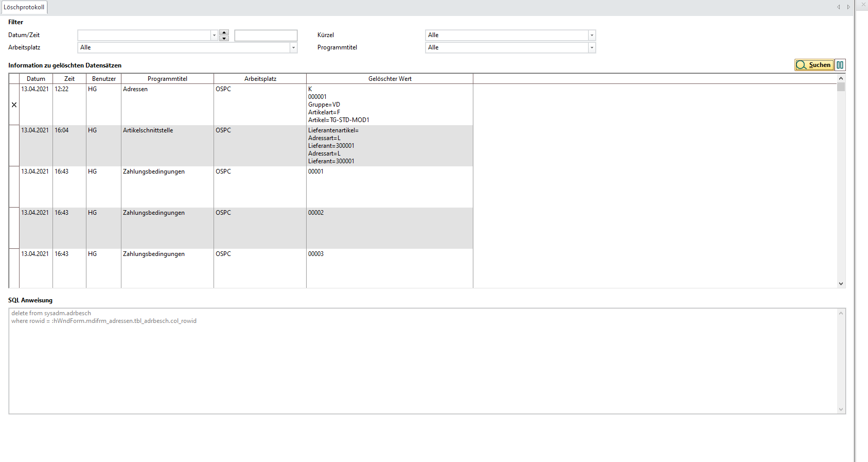Screen dimensions: 868x462
Task: Click the column layout icon beside Suchen
Action: click(x=840, y=65)
